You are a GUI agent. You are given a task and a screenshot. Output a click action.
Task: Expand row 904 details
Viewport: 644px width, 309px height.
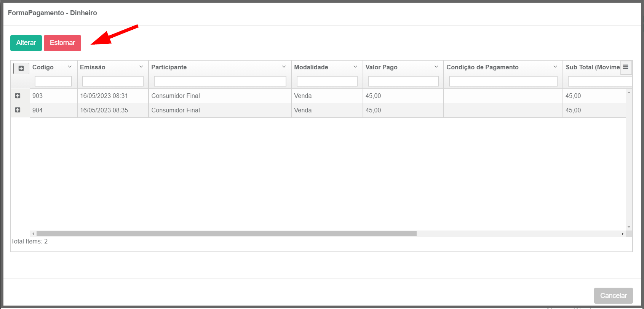(x=18, y=110)
